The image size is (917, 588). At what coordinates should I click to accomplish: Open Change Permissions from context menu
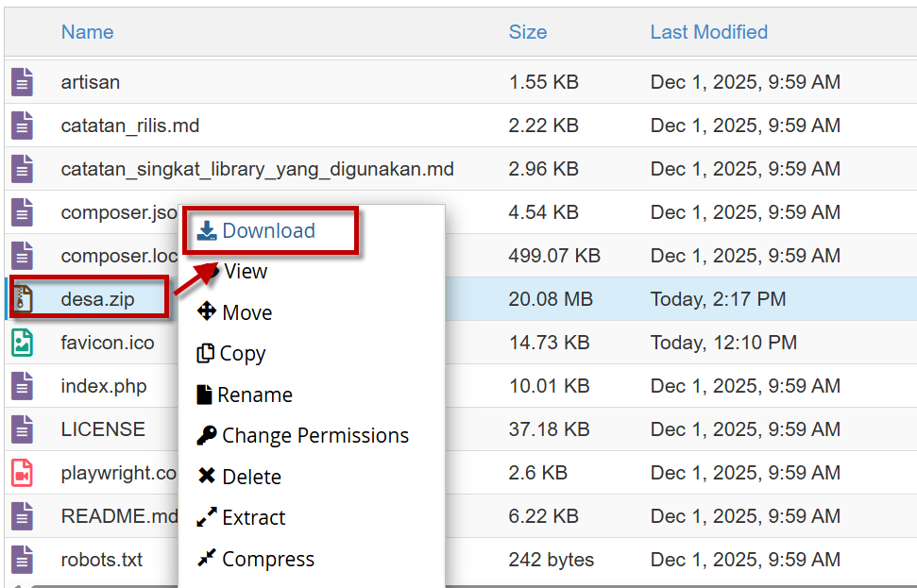[x=314, y=436]
